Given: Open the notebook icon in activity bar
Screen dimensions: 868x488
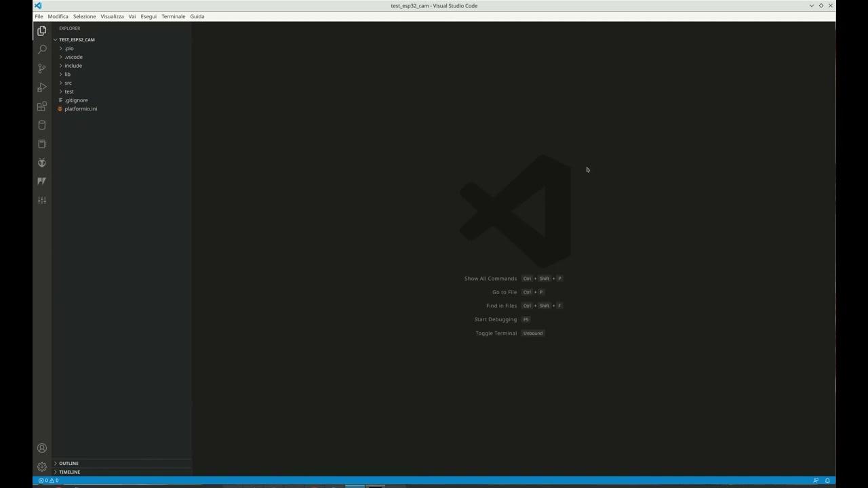Looking at the screenshot, I should [41, 144].
